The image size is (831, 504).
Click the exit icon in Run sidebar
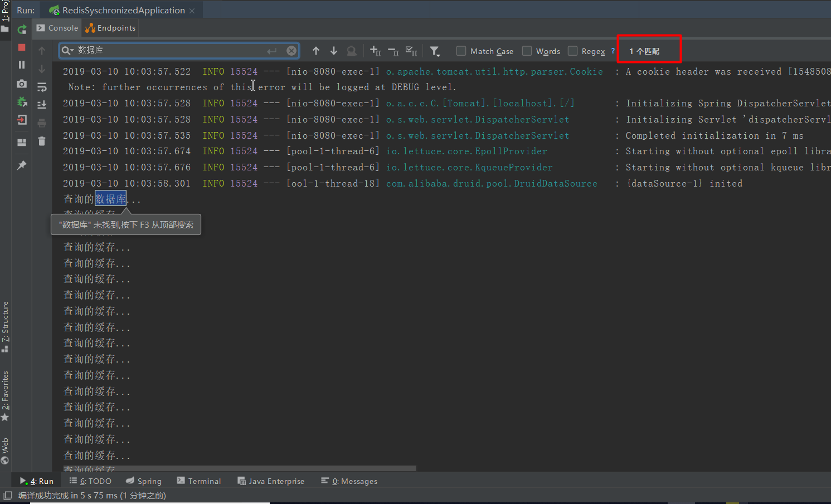coord(22,120)
